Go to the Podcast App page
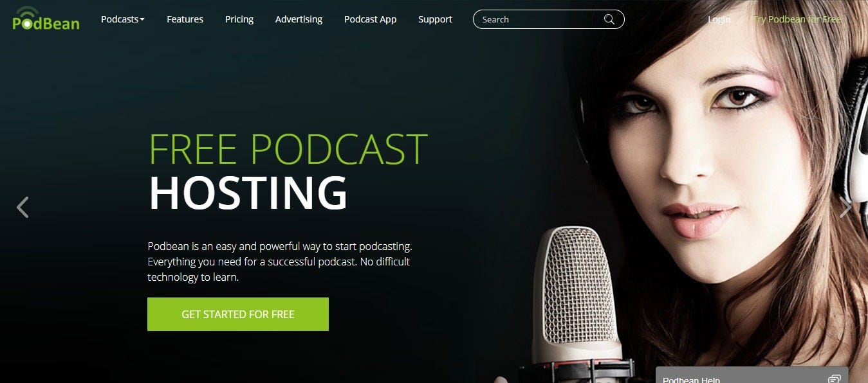The image size is (868, 383). pos(370,19)
